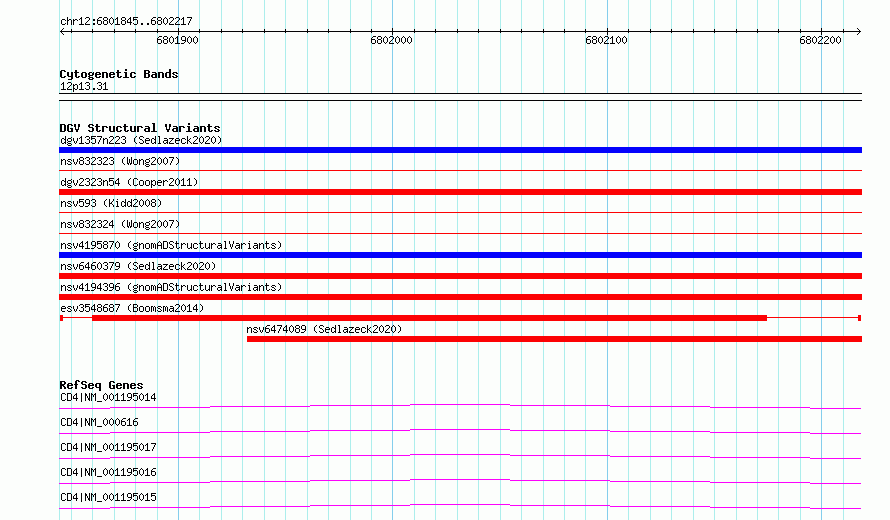Open variant nsv4195870 (gnomADStructuralVariants) label

click(171, 245)
